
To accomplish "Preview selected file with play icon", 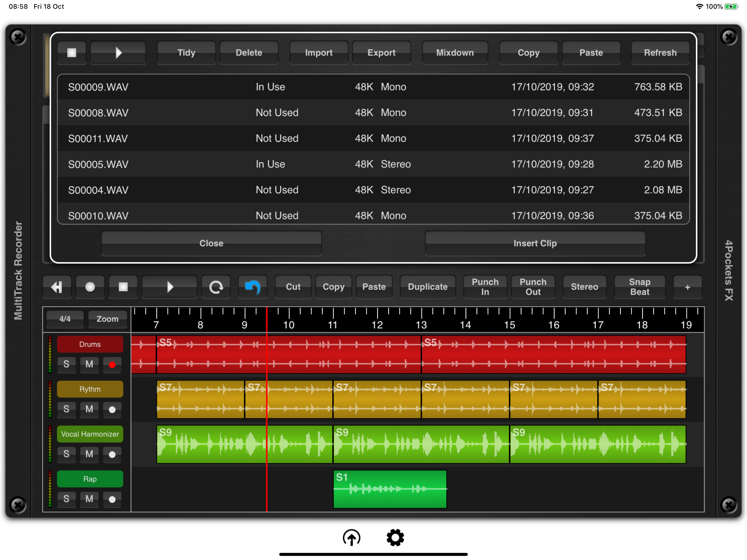I will (118, 53).
